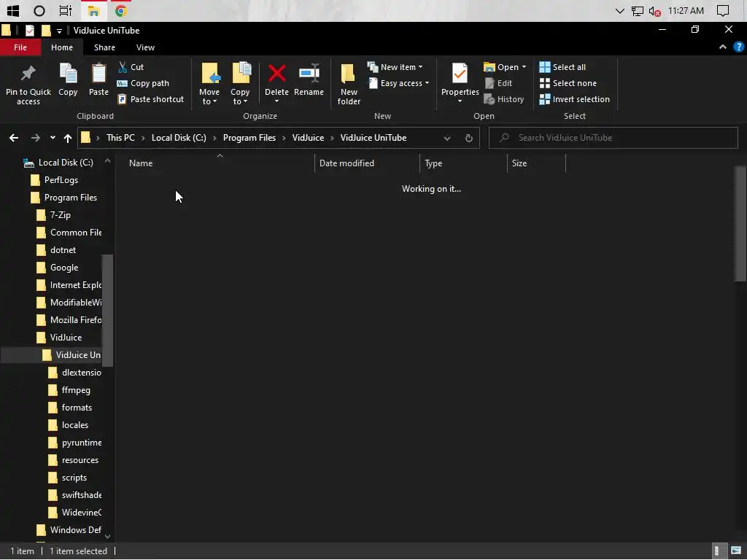The width and height of the screenshot is (747, 560).
Task: Collapse the ribbon with the chevron
Action: [x=723, y=47]
